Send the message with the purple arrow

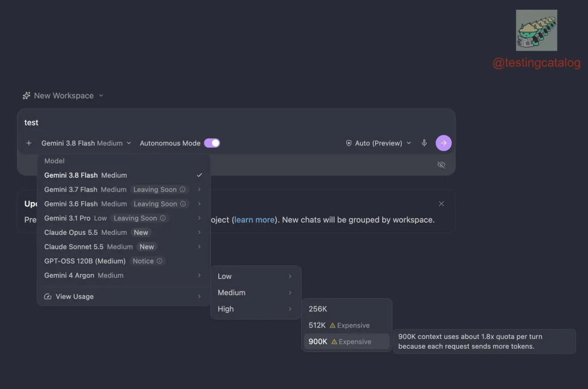(x=444, y=143)
